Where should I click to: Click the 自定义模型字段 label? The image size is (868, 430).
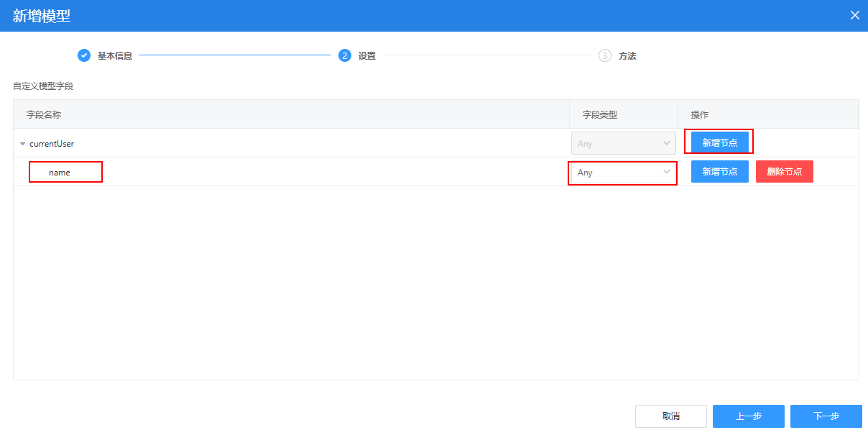pyautogui.click(x=43, y=86)
